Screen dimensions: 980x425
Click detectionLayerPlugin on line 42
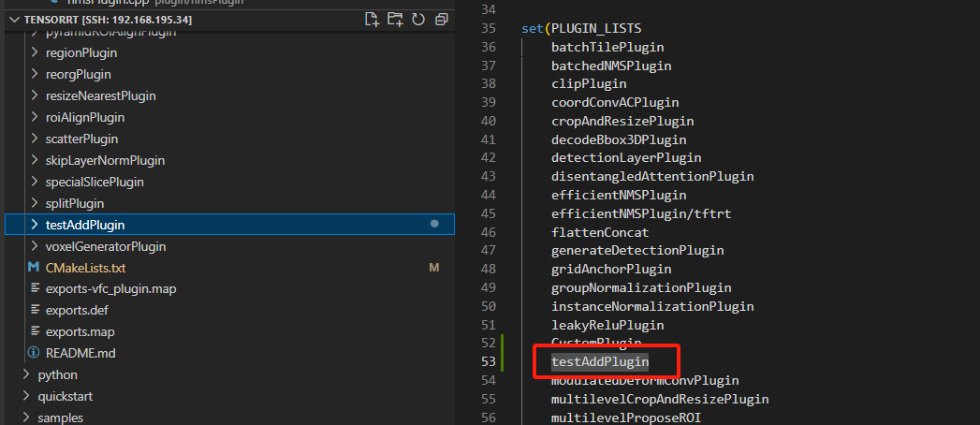click(626, 158)
